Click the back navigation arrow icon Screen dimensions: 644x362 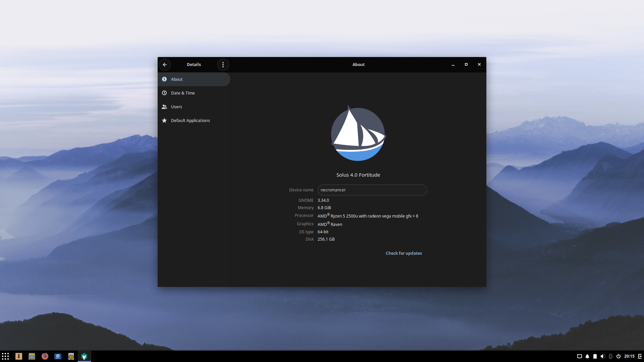click(x=165, y=64)
